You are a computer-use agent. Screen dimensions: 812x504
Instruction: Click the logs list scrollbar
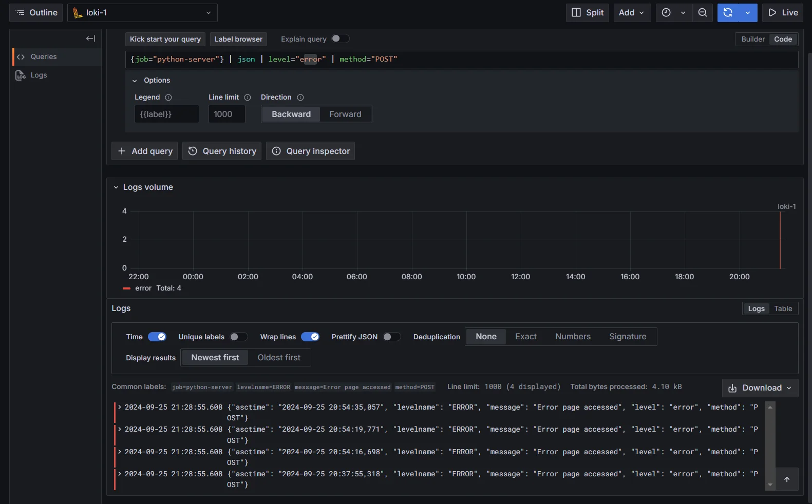tap(770, 445)
